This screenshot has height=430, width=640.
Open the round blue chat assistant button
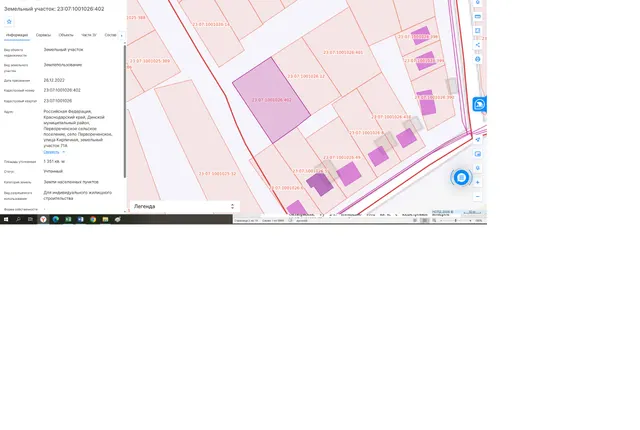(x=461, y=177)
